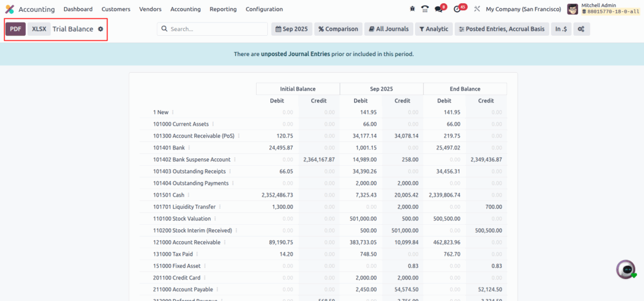Open the Accounting menu item

(186, 9)
